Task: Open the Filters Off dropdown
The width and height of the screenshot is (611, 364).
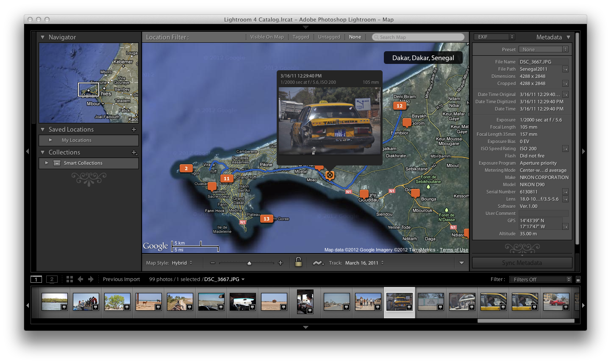Action: (541, 279)
